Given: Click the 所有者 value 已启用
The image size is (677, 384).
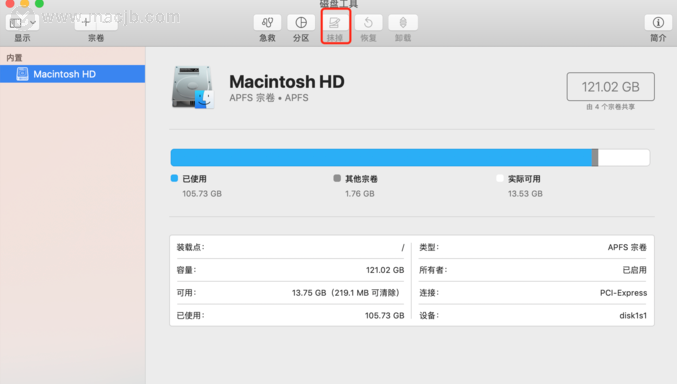Looking at the screenshot, I should point(635,270).
